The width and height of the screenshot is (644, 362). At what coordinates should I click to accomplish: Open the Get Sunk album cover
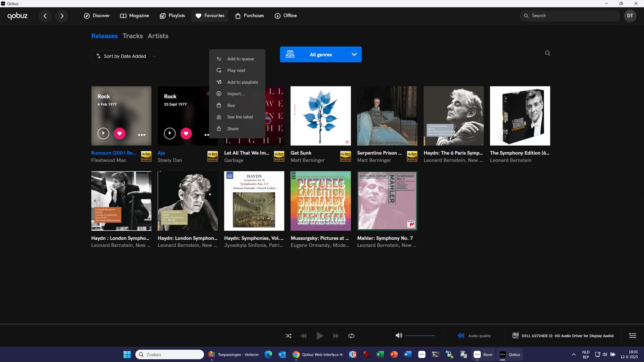(x=321, y=116)
